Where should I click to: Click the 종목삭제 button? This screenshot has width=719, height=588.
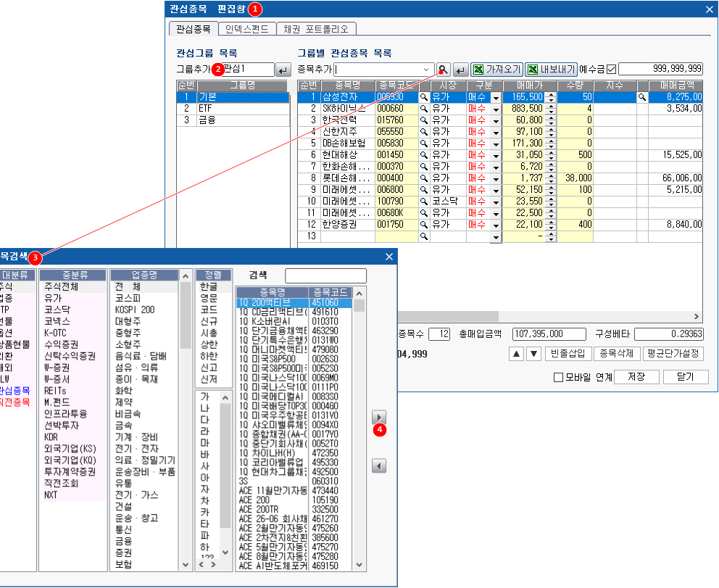pos(615,354)
